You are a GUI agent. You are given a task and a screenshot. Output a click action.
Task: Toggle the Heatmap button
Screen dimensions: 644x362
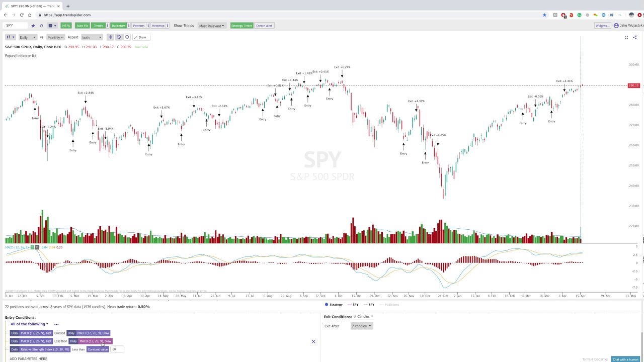click(x=158, y=26)
